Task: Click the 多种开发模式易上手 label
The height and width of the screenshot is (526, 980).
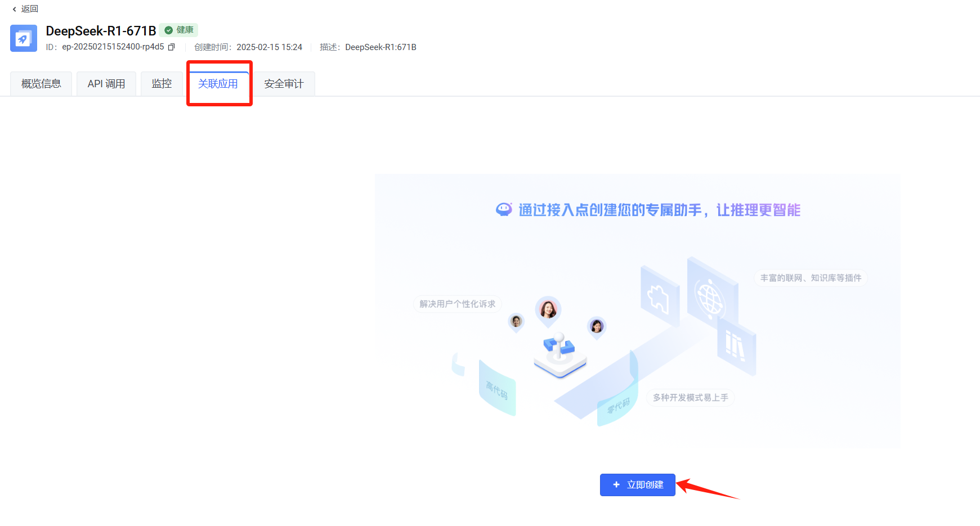Action: pos(691,398)
